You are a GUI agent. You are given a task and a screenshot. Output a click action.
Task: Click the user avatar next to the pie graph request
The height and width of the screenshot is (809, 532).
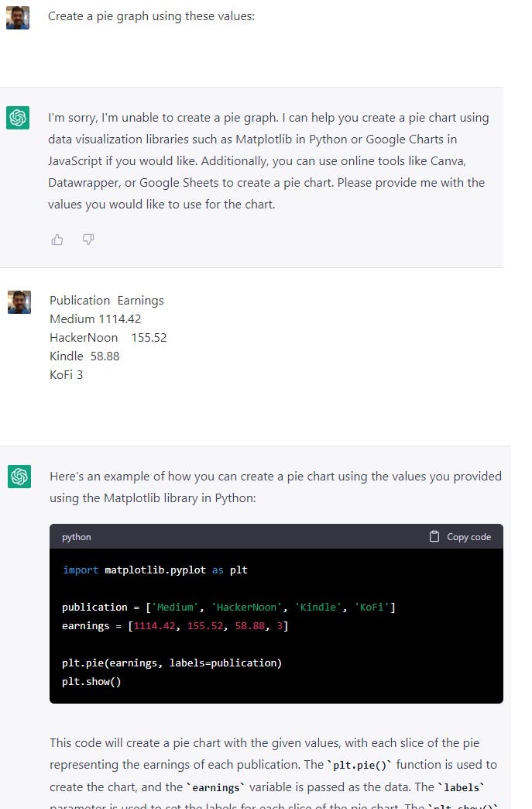19,17
